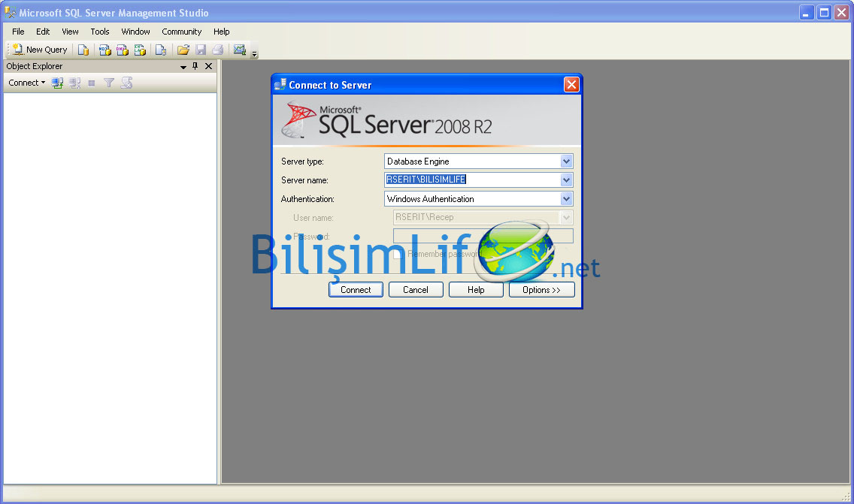
Task: Click the last Object Explorer toolbar icon
Action: click(x=126, y=83)
